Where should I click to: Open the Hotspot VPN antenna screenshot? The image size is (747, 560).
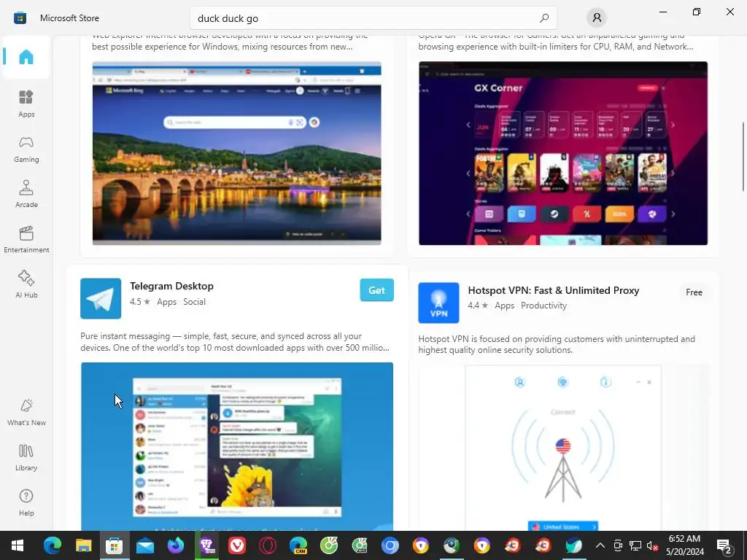(x=563, y=448)
